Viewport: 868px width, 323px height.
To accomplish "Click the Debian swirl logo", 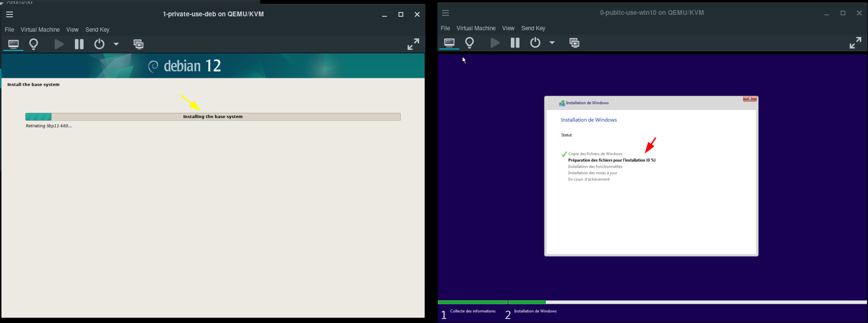I will [x=153, y=66].
